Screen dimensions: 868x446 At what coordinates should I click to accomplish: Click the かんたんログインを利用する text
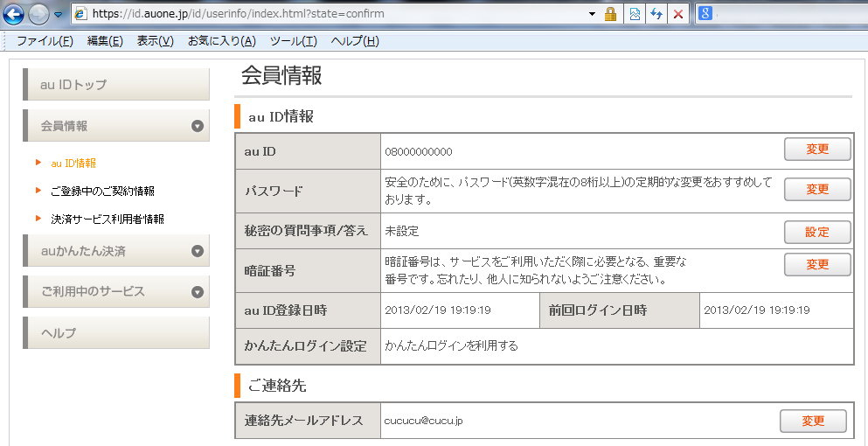coord(452,346)
